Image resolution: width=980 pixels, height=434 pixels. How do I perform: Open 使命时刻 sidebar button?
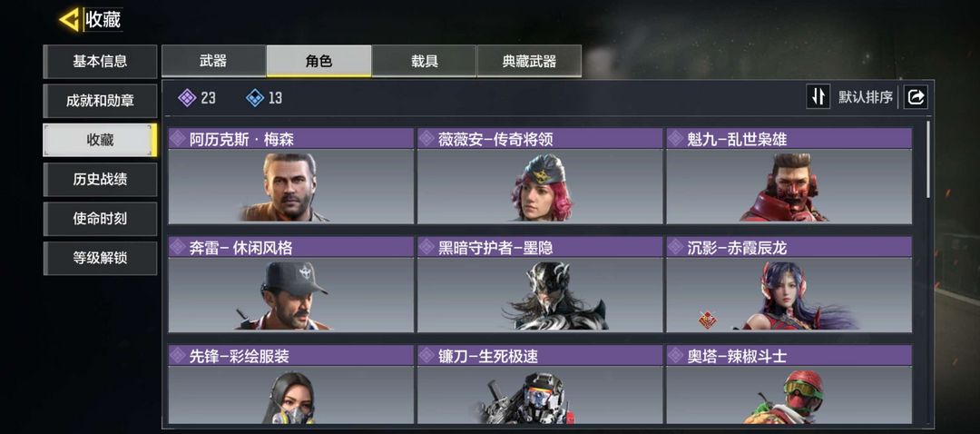100,219
